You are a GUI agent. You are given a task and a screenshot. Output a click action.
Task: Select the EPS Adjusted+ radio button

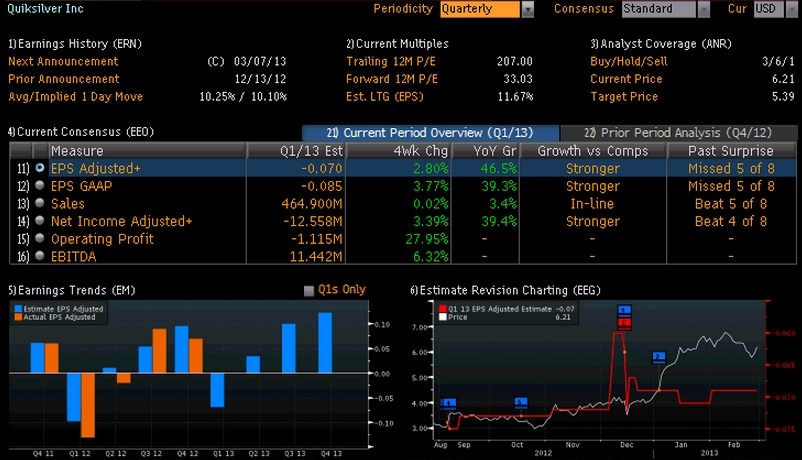tap(40, 168)
